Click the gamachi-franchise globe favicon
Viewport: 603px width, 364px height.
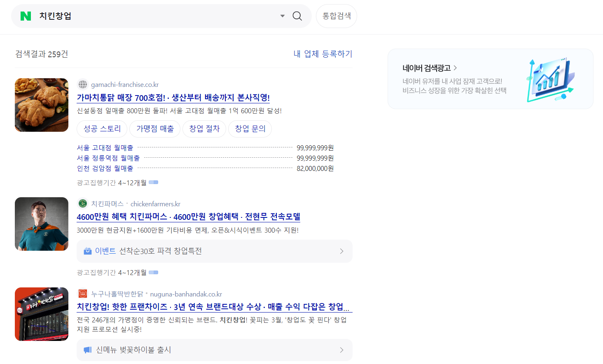coord(83,84)
